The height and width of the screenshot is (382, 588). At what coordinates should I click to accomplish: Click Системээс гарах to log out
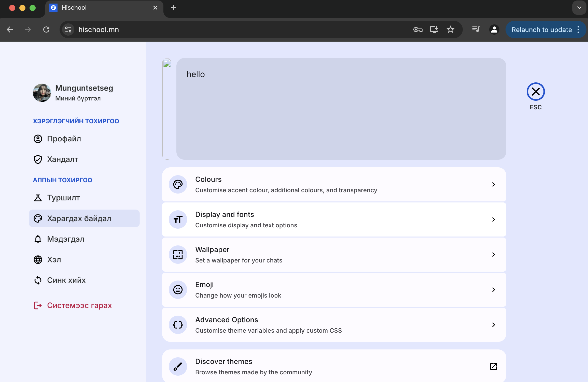click(79, 305)
